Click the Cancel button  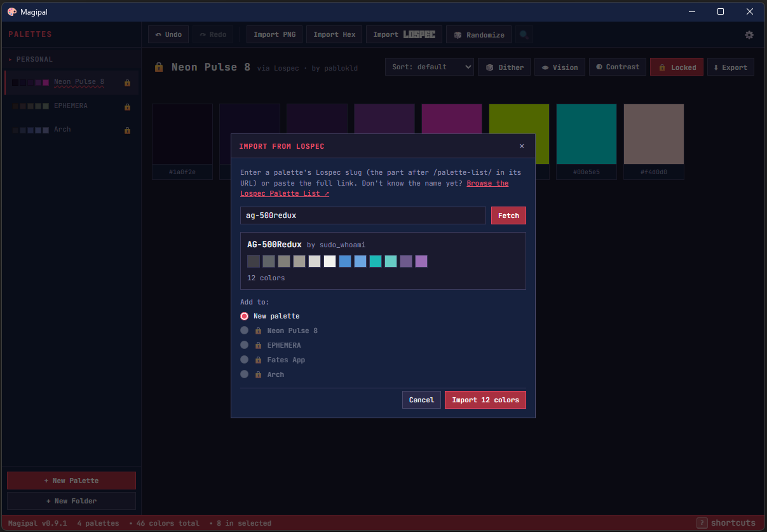pos(421,400)
